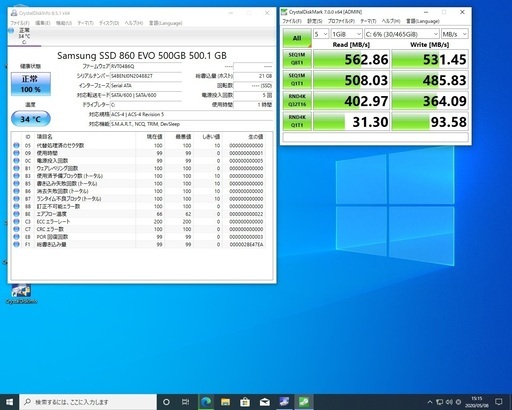Screen dimensions: 512x410
Task: Run the RND4K Q1T1 test
Action: tap(297, 121)
